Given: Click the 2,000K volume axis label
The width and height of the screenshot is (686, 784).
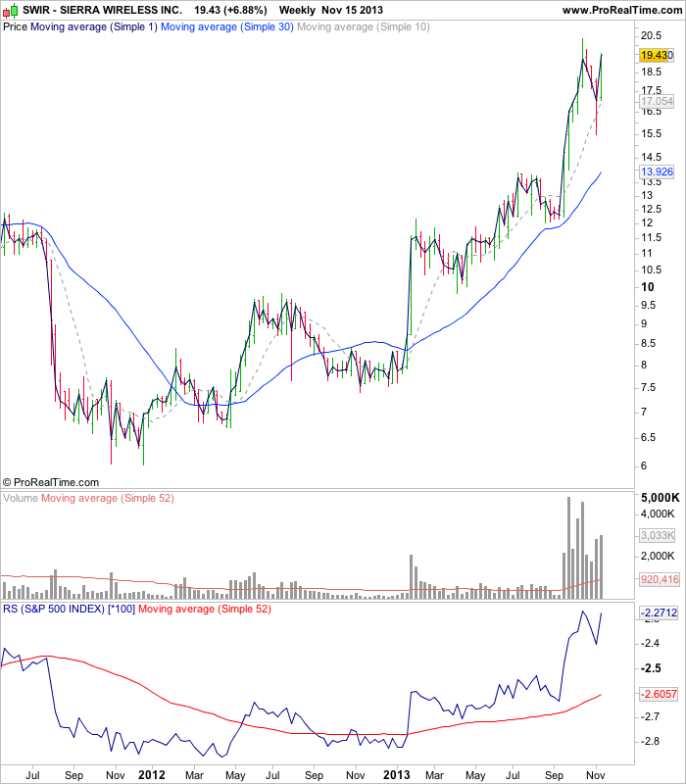Looking at the screenshot, I should pos(658,556).
